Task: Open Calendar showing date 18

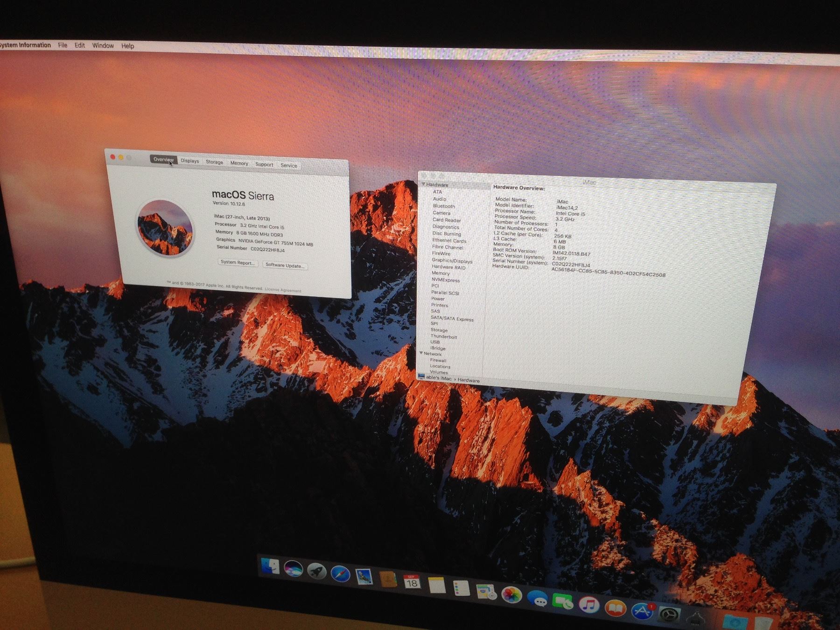Action: [x=412, y=582]
